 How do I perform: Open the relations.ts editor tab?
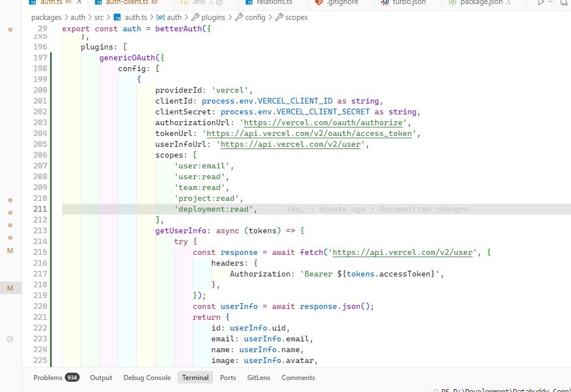coord(274,3)
